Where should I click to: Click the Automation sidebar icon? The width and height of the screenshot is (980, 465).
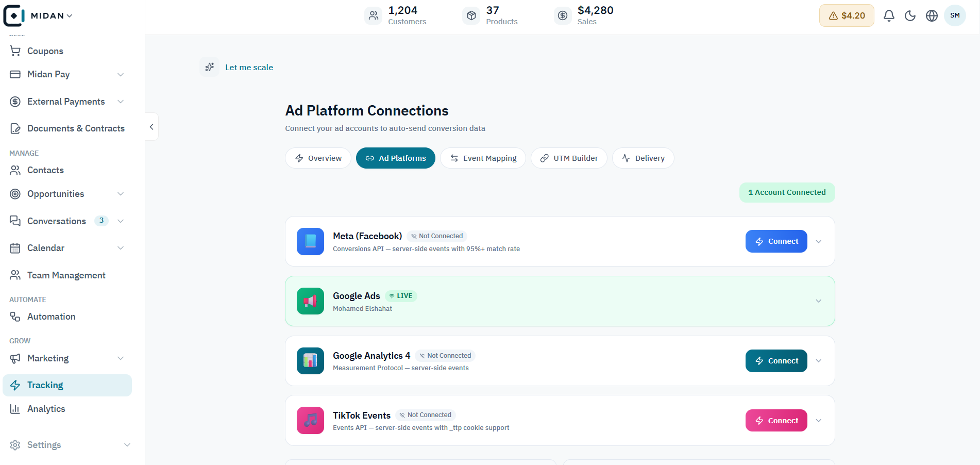pos(15,317)
